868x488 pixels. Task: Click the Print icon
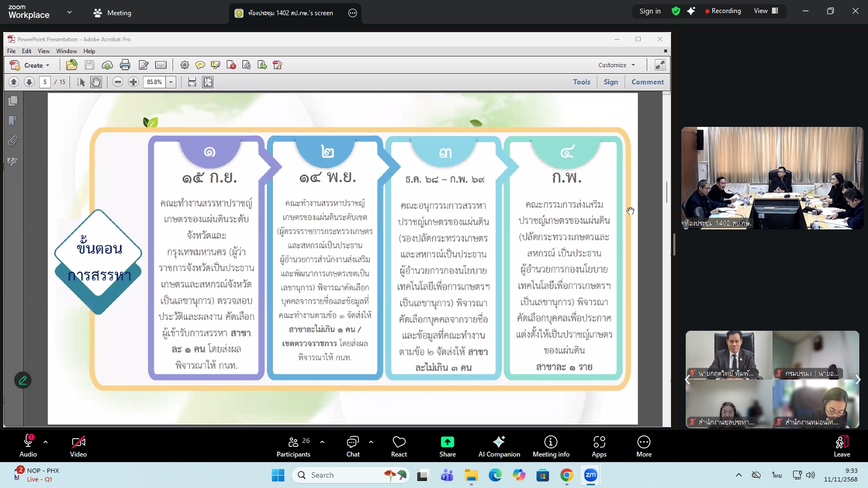(125, 65)
